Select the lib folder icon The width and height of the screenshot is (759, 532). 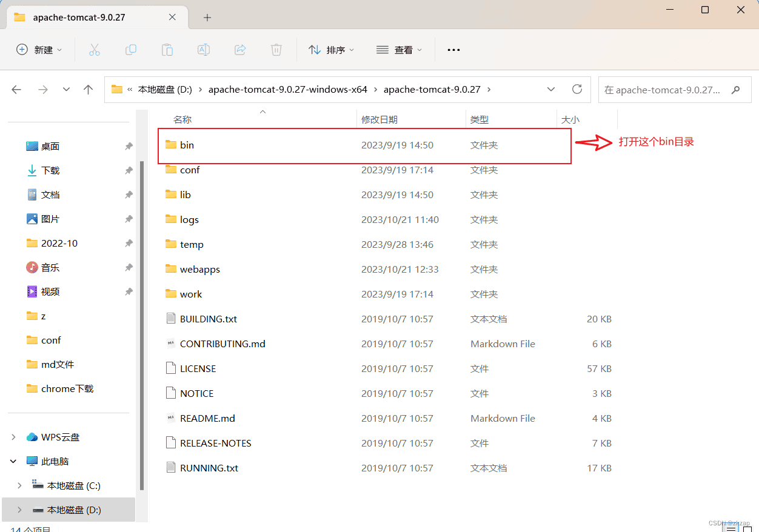tap(171, 195)
